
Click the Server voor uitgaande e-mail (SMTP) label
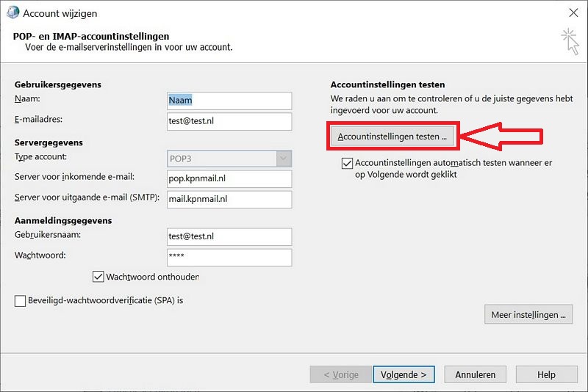(x=87, y=197)
